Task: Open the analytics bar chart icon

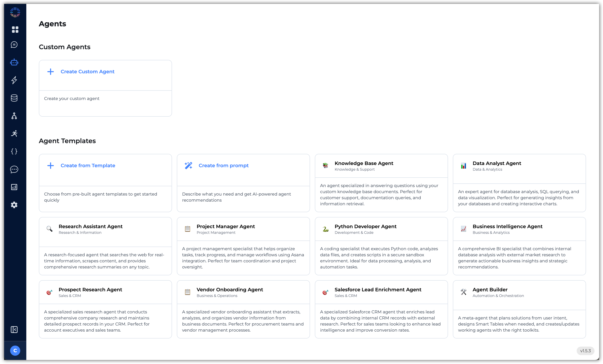Action: click(x=14, y=187)
